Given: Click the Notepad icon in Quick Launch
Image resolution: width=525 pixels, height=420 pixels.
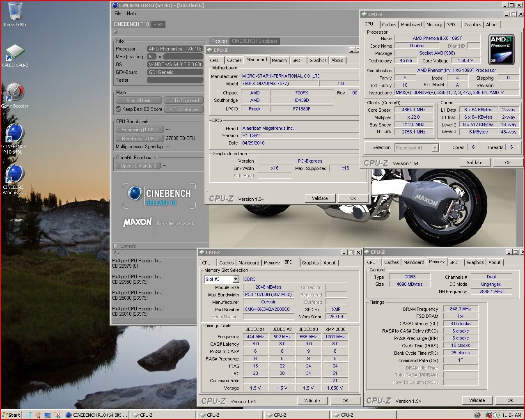Looking at the screenshot, I should [x=29, y=415].
